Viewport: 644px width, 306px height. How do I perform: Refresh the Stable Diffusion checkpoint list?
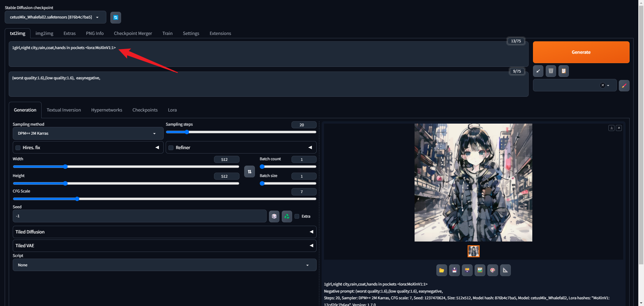coord(116,17)
